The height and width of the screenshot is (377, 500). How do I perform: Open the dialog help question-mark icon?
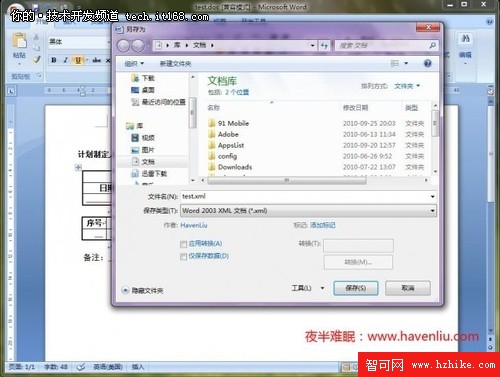427,63
